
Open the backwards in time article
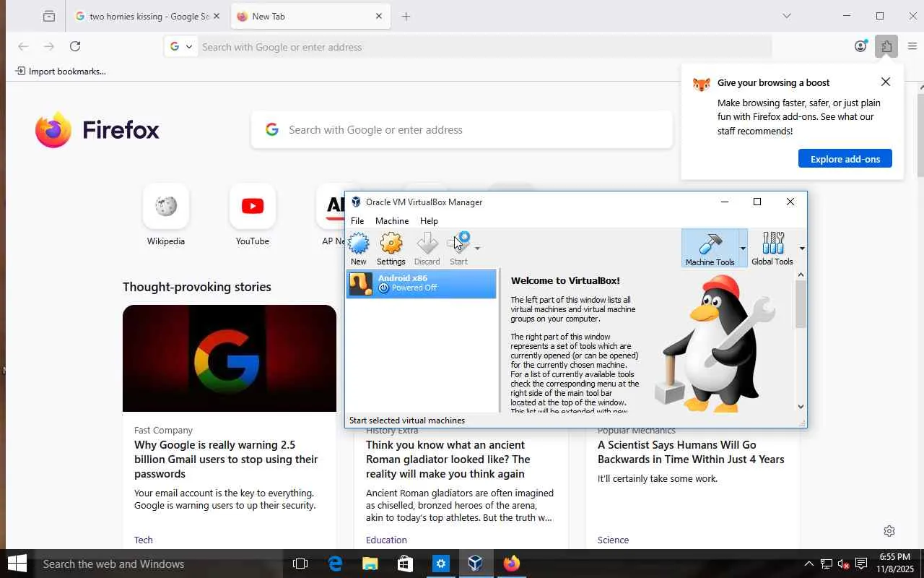691,452
